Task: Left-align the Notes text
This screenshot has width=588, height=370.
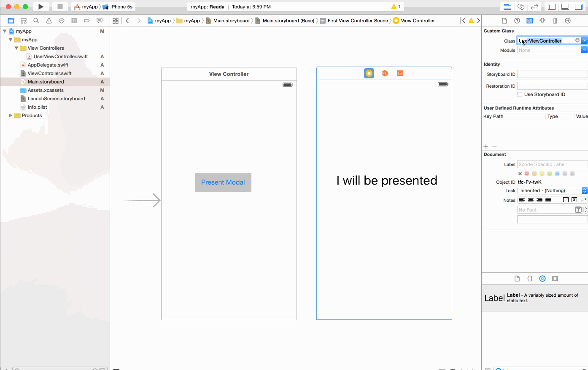Action: 522,200
